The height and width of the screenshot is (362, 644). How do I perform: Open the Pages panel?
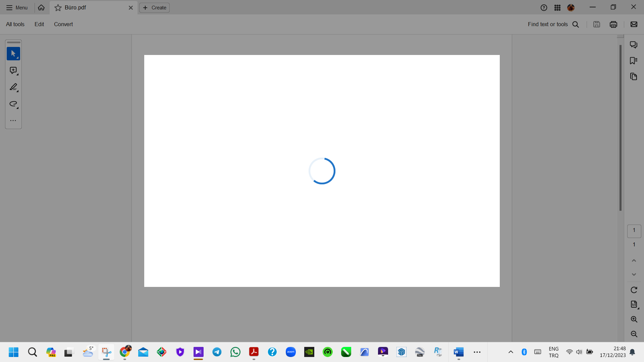[634, 76]
